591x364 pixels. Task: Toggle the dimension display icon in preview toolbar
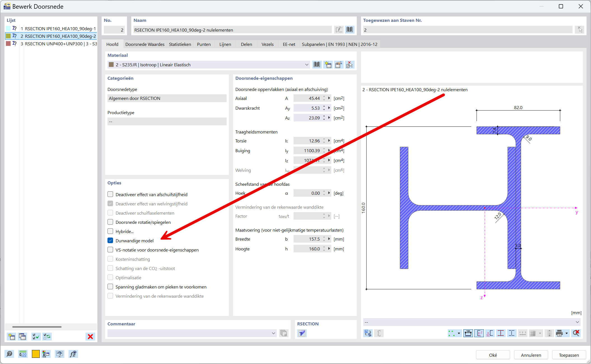point(468,333)
